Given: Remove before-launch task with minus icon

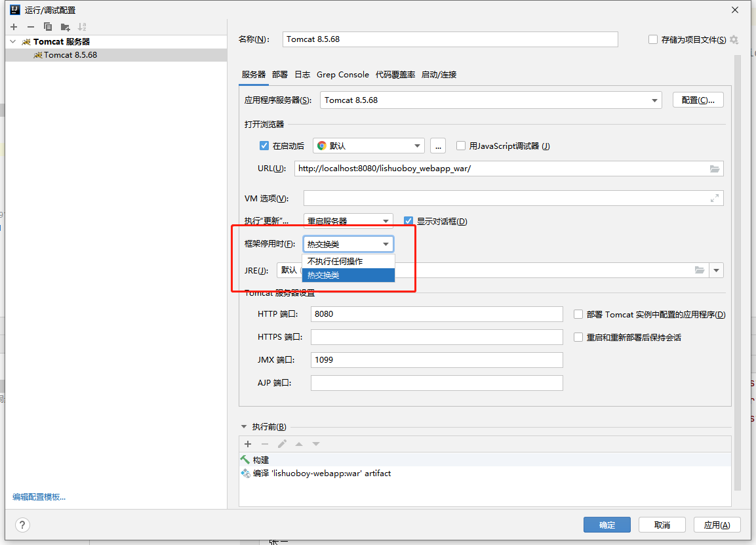Looking at the screenshot, I should tap(265, 444).
